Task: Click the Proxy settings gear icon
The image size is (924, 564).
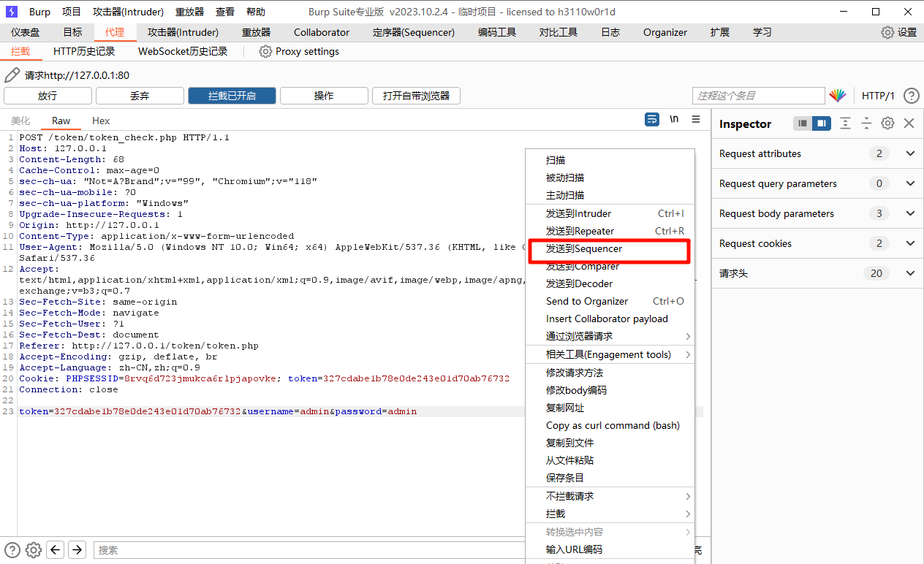Action: 265,51
